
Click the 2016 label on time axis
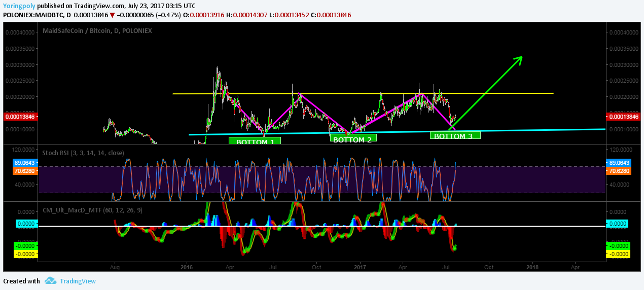tap(187, 267)
